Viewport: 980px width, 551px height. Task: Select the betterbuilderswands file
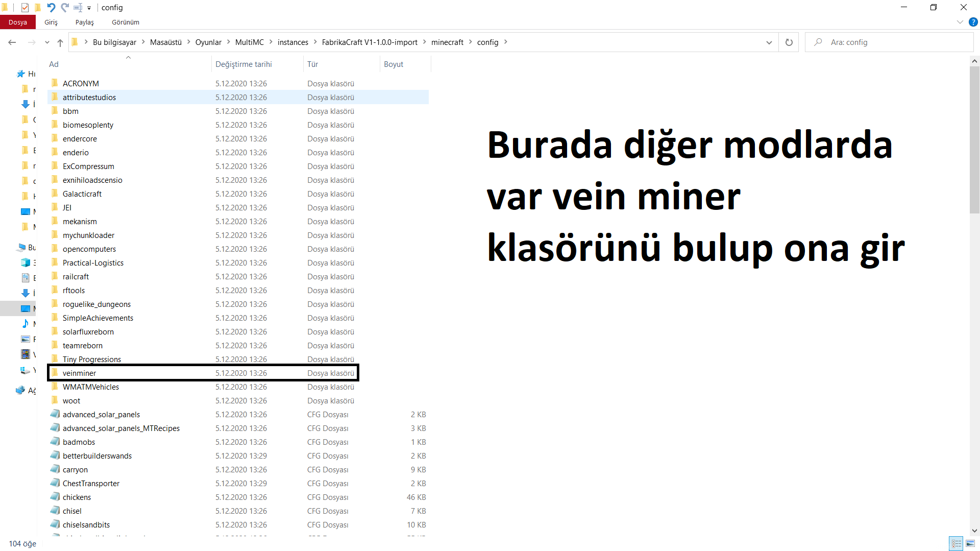[238, 456]
